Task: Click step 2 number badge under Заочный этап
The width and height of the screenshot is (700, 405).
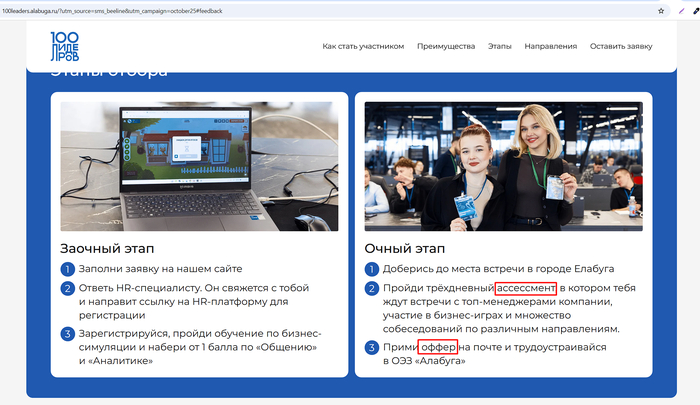Action: click(x=67, y=288)
